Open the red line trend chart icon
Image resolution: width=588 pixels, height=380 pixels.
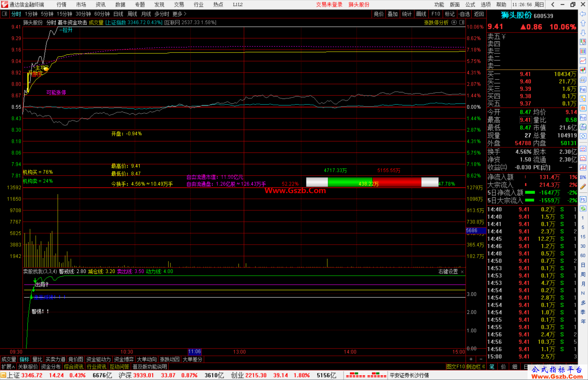coord(583,61)
